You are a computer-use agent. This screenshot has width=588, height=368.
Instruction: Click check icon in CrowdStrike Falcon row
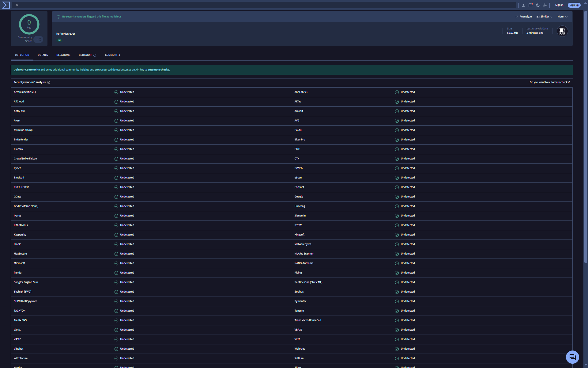click(x=116, y=159)
